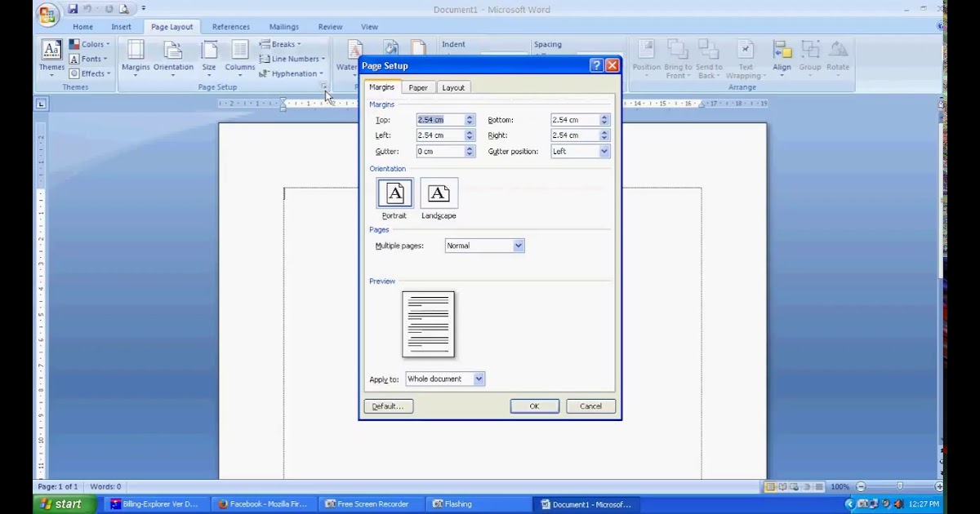
Task: Click the Top margin input field
Action: 440,120
